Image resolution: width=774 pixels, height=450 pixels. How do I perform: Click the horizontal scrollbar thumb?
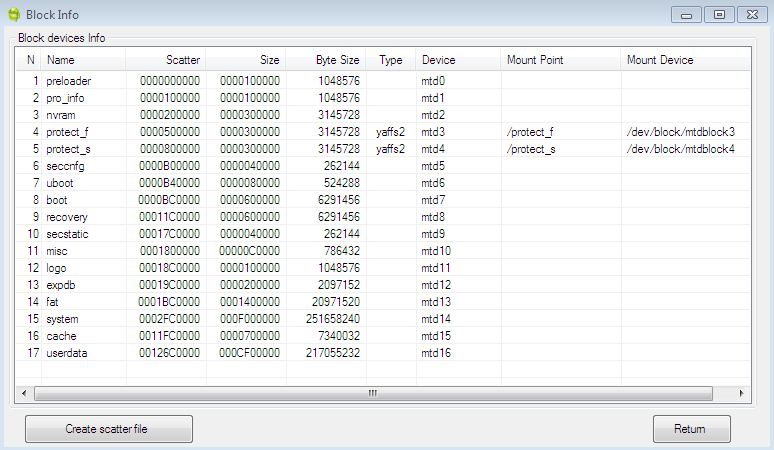tap(373, 393)
